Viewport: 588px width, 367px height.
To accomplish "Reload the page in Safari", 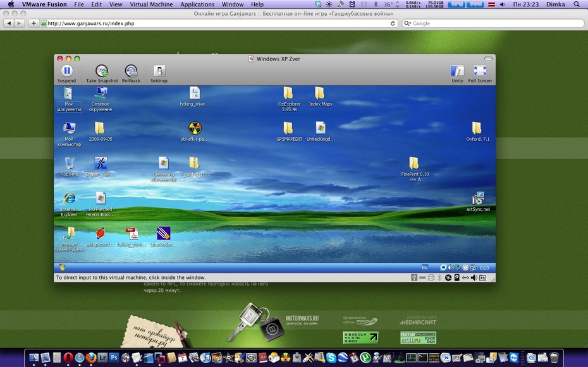I will click(x=393, y=23).
